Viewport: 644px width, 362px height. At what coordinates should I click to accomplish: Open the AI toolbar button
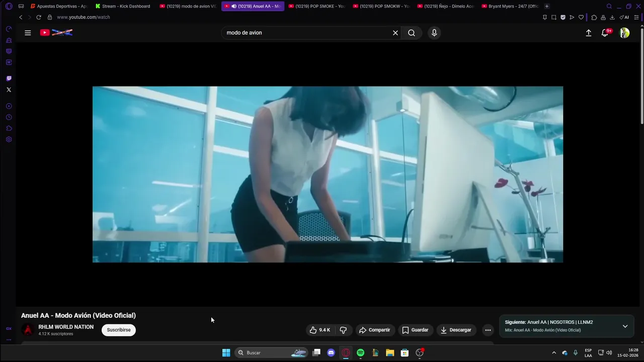tap(624, 17)
